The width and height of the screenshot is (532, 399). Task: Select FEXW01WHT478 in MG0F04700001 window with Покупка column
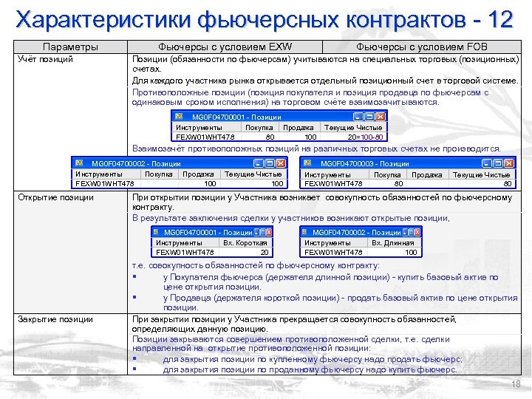coord(205,137)
